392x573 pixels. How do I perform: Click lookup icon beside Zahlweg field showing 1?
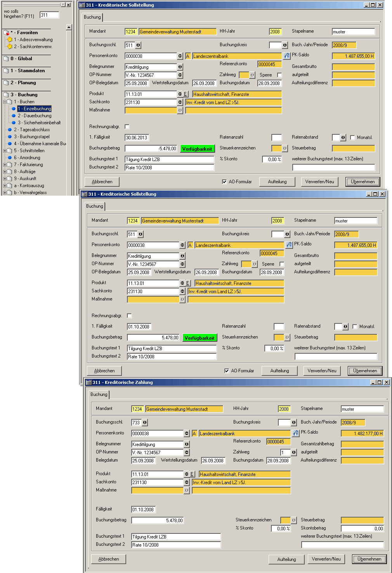pyautogui.click(x=294, y=452)
